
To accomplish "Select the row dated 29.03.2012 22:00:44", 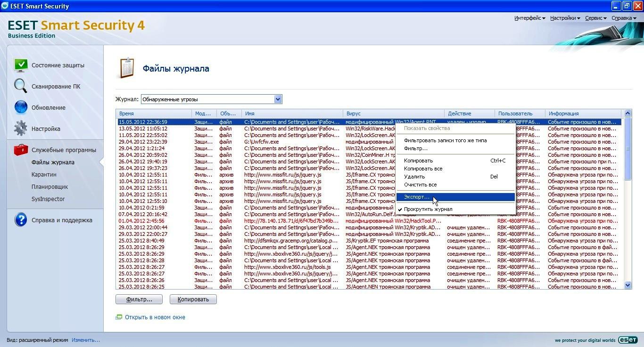I will 369,227.
